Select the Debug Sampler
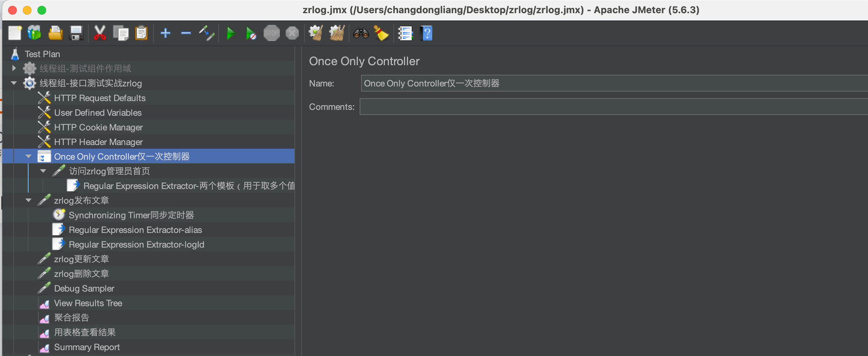This screenshot has width=868, height=356. 84,288
